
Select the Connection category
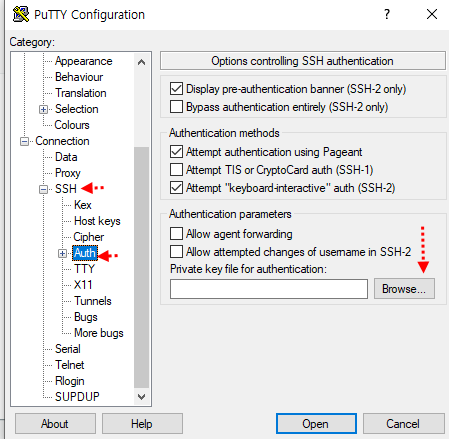click(x=62, y=141)
